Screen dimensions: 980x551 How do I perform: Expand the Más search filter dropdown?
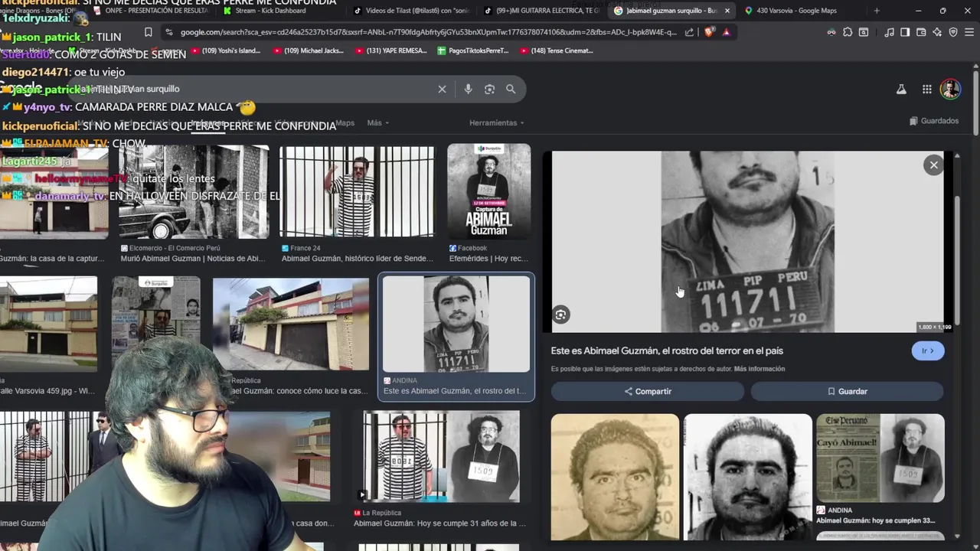coord(377,122)
